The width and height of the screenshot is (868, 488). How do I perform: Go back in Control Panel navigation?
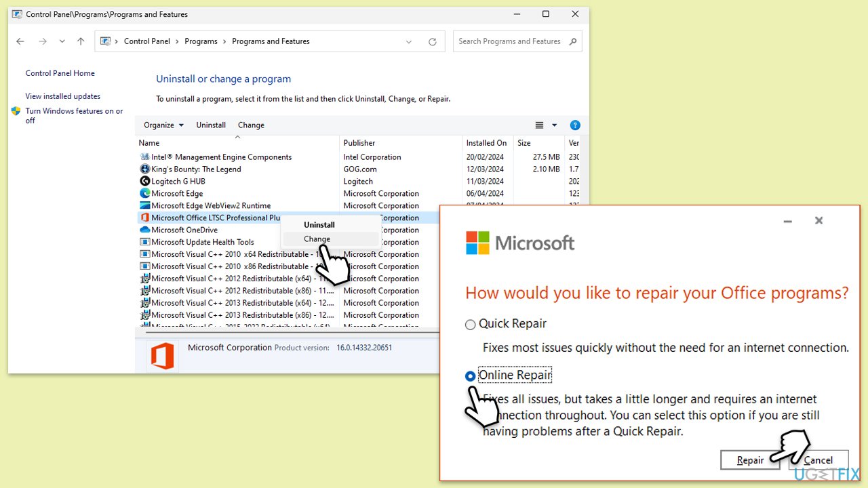(x=20, y=41)
